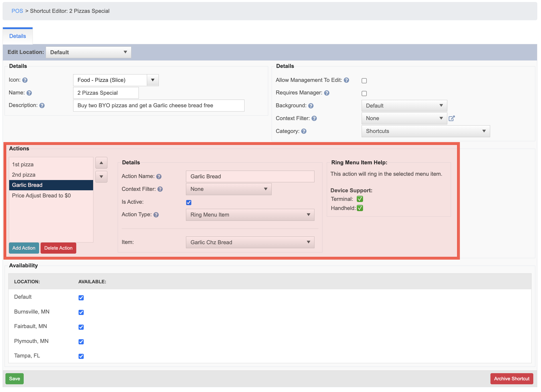
Task: Show help for top Context Filter
Action: (314, 118)
